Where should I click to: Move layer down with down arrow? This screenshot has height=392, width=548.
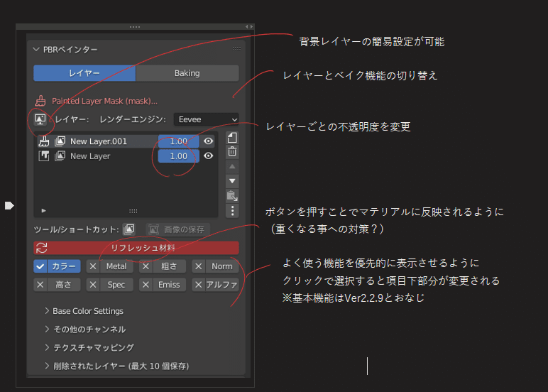232,181
